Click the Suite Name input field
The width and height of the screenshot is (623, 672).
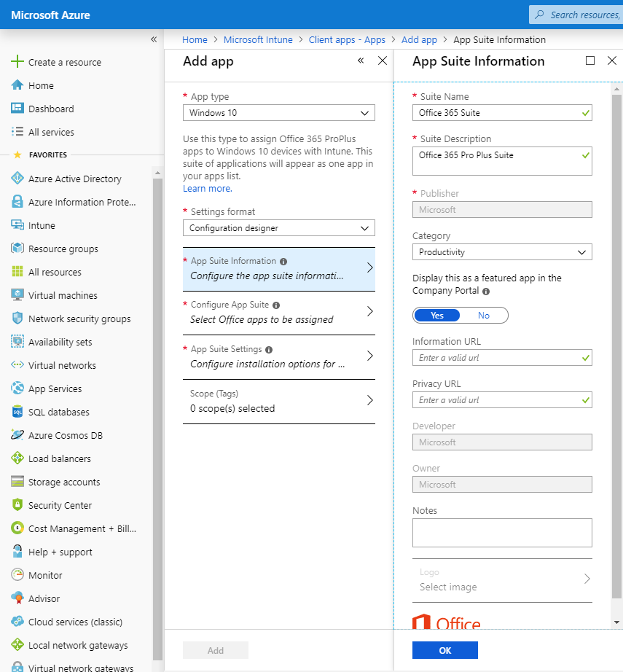click(x=502, y=113)
